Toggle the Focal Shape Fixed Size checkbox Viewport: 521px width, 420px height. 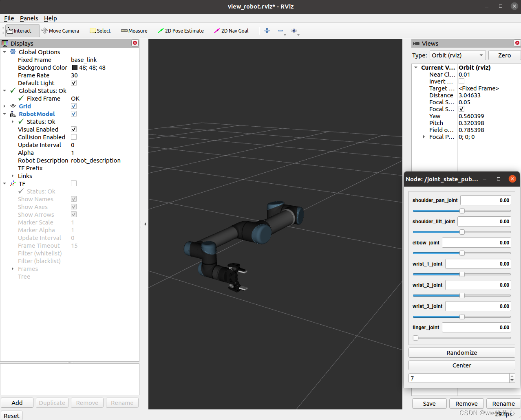point(461,109)
